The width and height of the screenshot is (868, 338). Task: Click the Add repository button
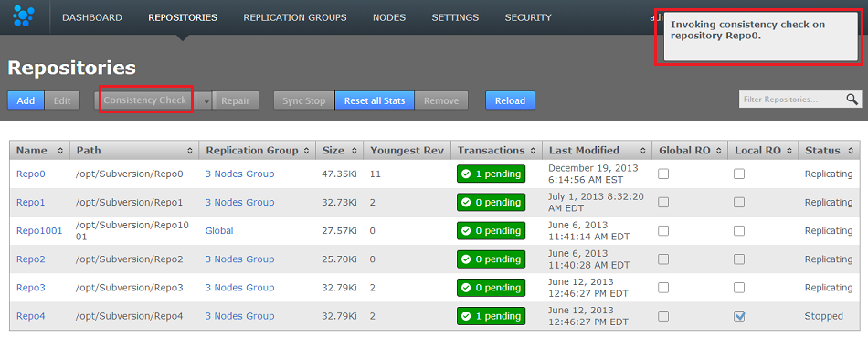pyautogui.click(x=26, y=100)
